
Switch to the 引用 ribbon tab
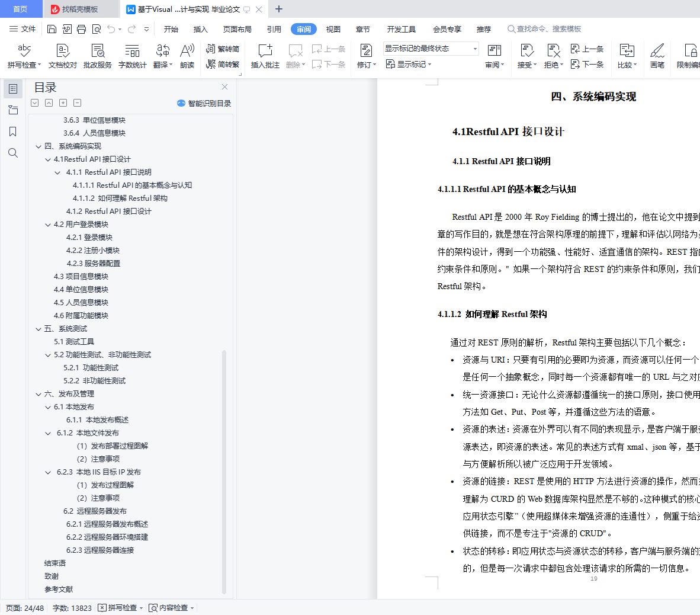coord(274,29)
